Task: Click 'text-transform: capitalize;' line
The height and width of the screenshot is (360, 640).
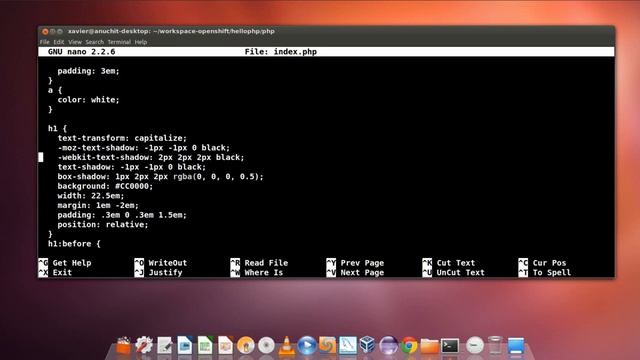Action: 122,138
